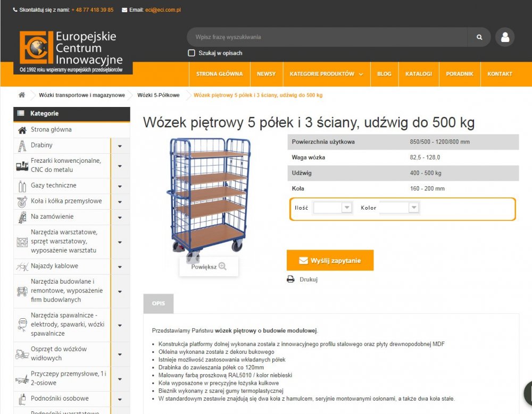
Task: Expand the Najazdy kablowe category arrow
Action: (x=120, y=267)
